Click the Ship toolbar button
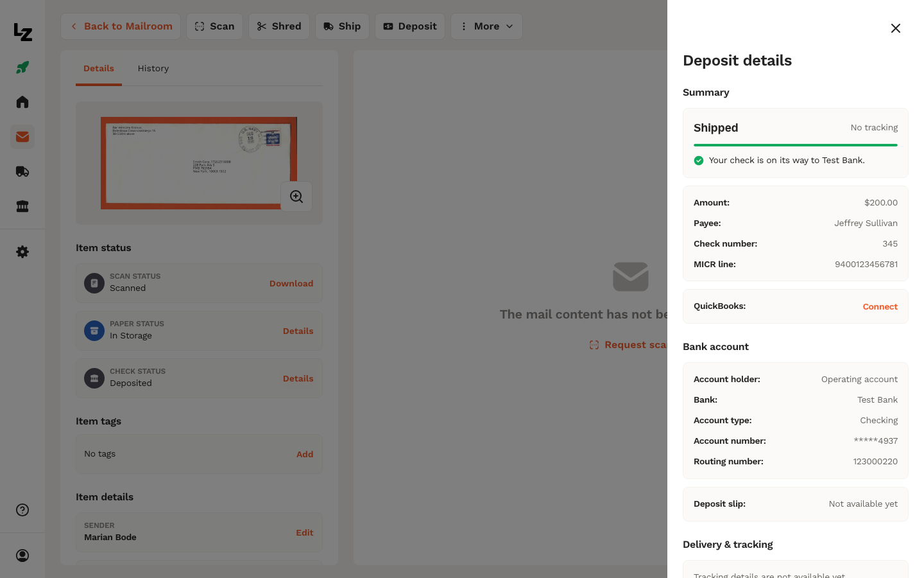Screen dimensions: 924x578 342,26
